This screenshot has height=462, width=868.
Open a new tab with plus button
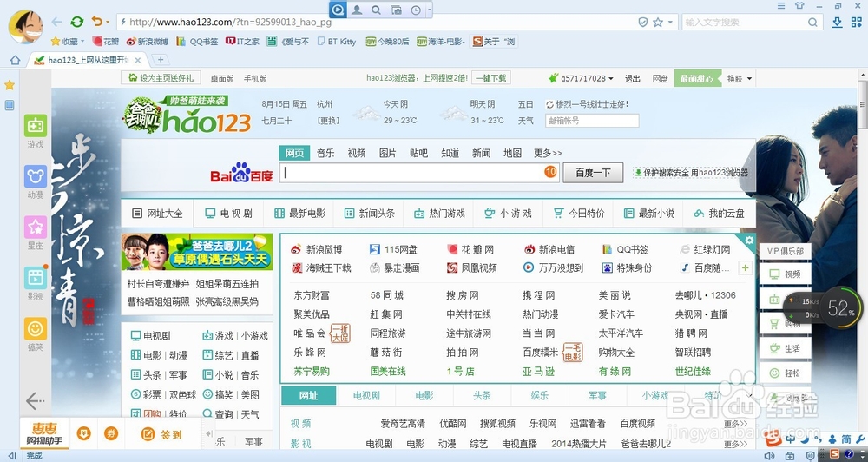point(160,59)
